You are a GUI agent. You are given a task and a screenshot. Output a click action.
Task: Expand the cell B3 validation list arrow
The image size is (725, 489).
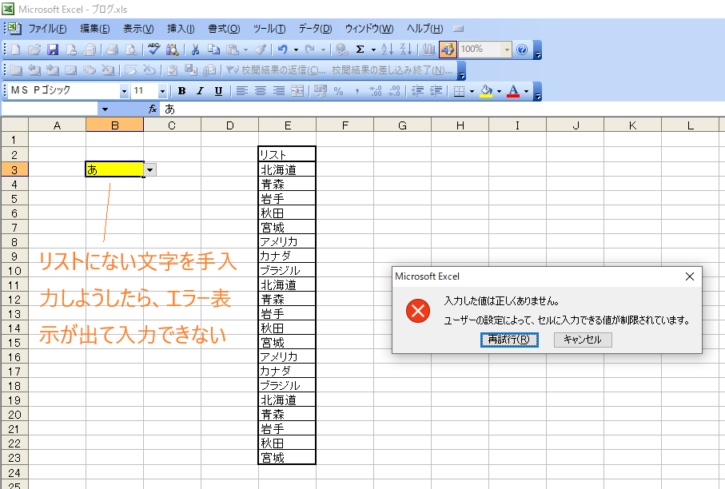tap(150, 170)
